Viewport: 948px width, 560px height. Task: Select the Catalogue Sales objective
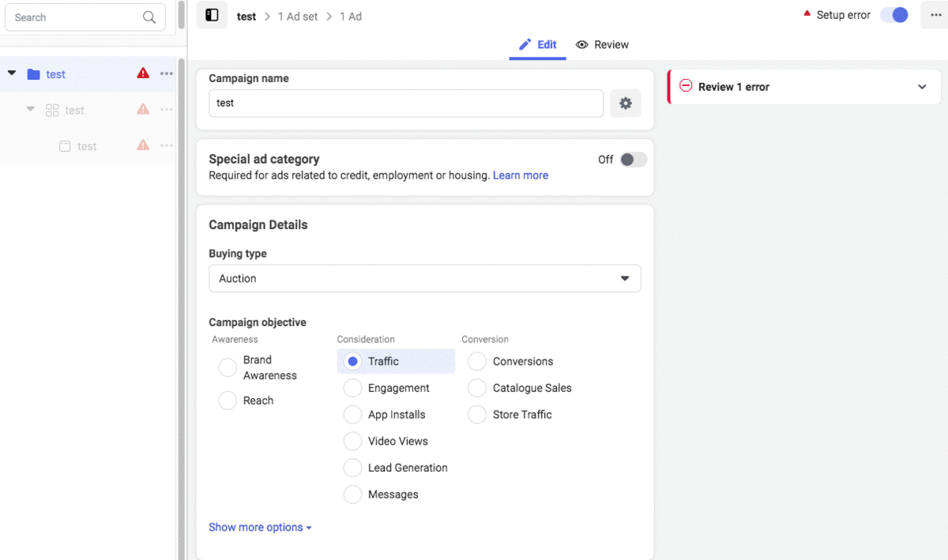pos(477,388)
